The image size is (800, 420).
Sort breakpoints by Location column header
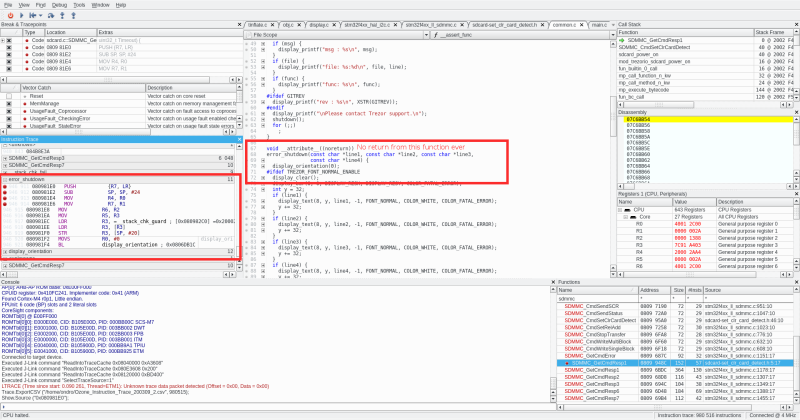click(x=71, y=32)
